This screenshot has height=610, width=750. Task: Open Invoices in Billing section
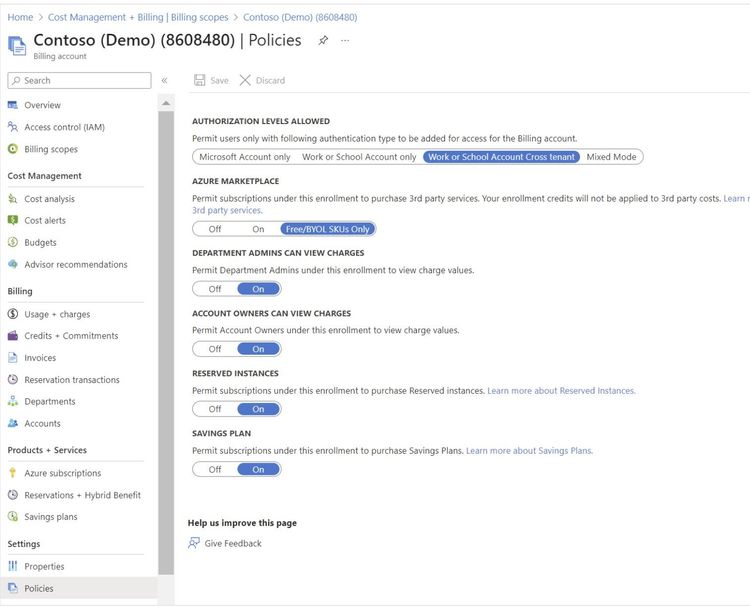pyautogui.click(x=40, y=358)
